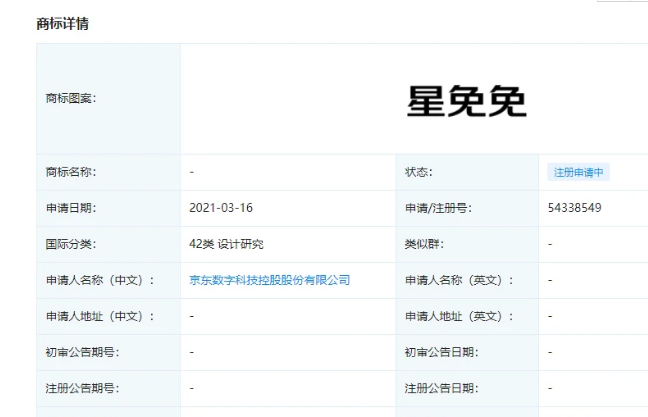Click the 商标名称 label
Screen dimensions: 648x417
(71, 172)
